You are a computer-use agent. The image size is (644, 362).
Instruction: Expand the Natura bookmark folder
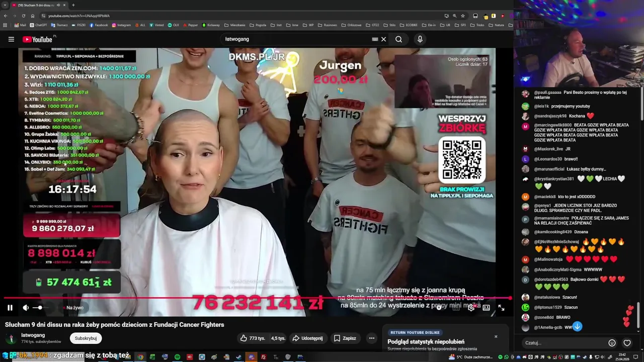coord(496,25)
